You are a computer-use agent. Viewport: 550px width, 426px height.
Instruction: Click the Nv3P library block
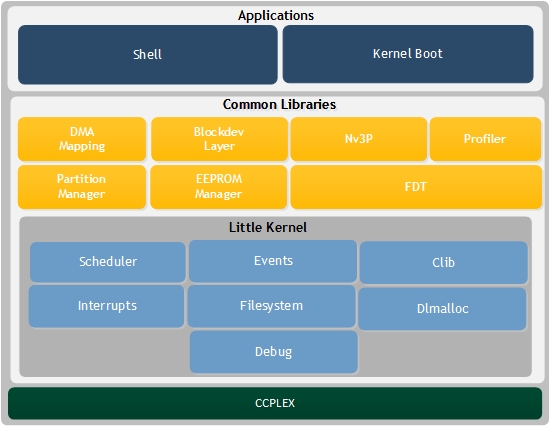[x=359, y=139]
